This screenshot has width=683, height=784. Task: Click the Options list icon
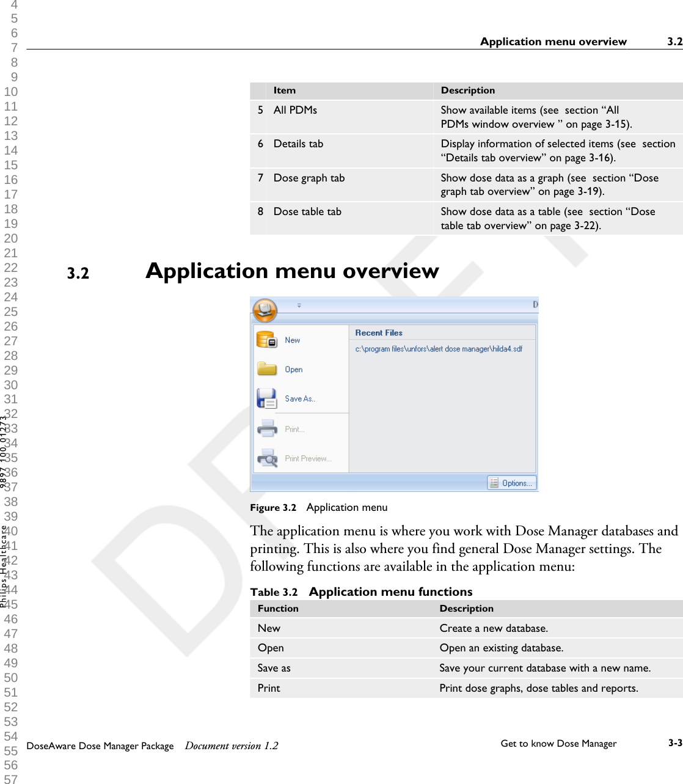494,483
